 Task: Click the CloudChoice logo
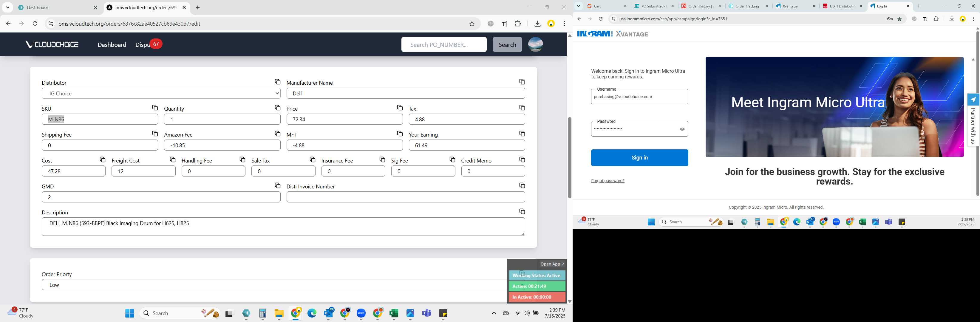pyautogui.click(x=52, y=44)
